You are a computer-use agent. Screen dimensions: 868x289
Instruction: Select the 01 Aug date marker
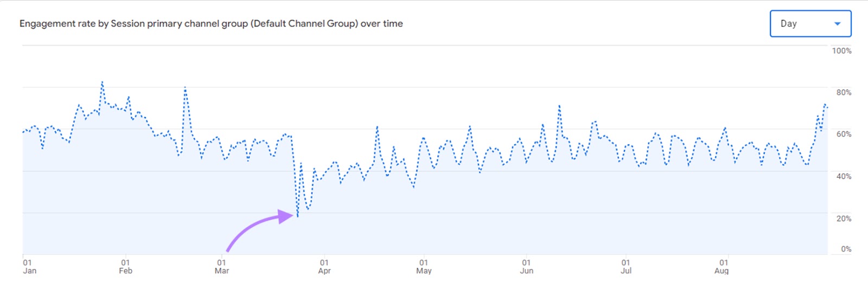(722, 267)
